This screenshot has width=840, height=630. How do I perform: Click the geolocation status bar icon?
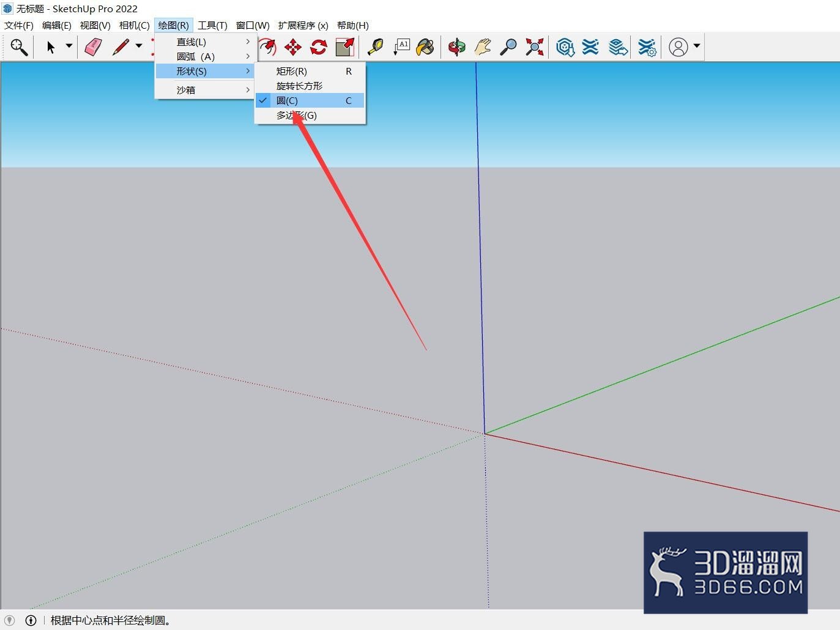[10, 620]
